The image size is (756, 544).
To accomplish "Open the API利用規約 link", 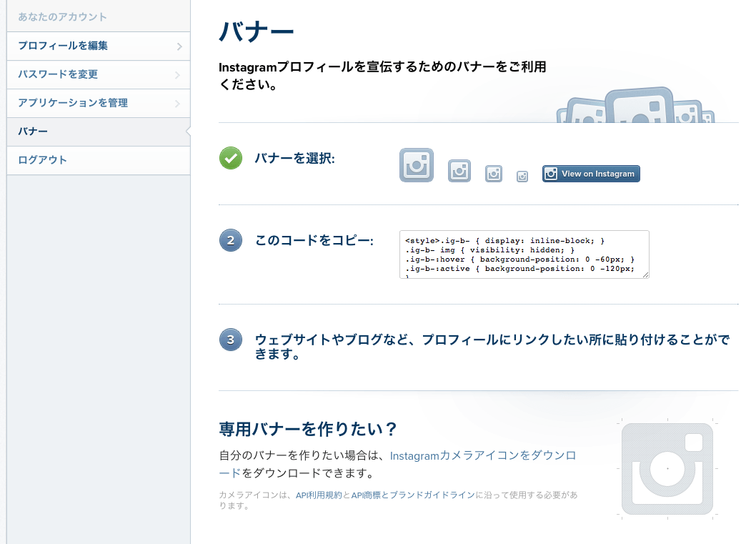I will coord(319,495).
